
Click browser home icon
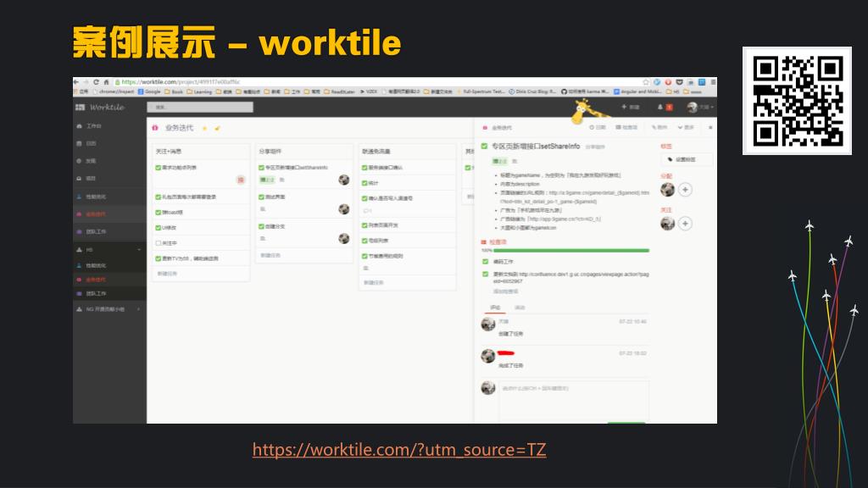106,82
